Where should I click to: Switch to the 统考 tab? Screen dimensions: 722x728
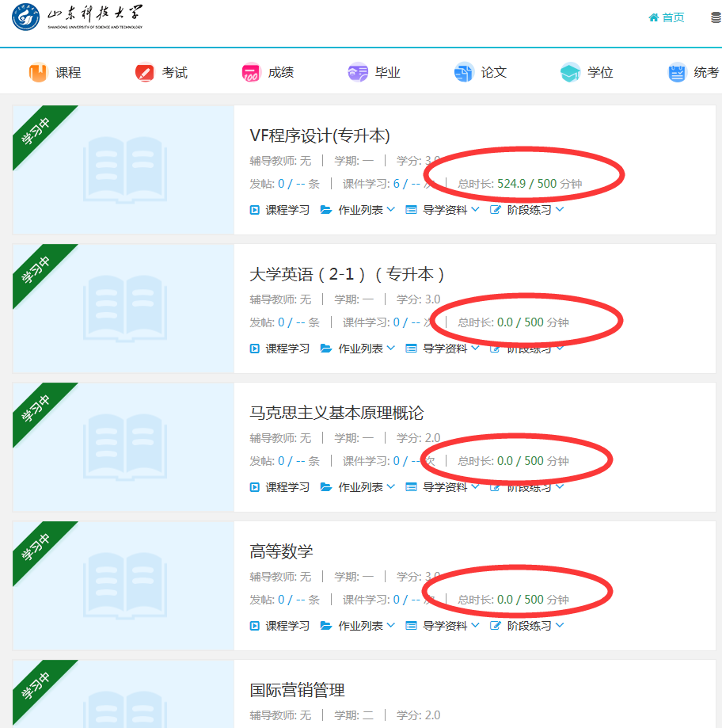[x=694, y=71]
